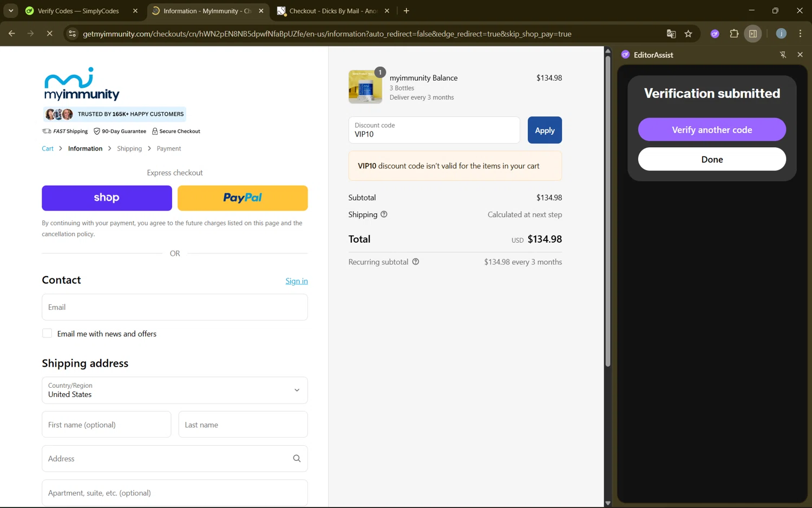812x508 pixels.
Task: Open the translate page icon
Action: [671, 34]
